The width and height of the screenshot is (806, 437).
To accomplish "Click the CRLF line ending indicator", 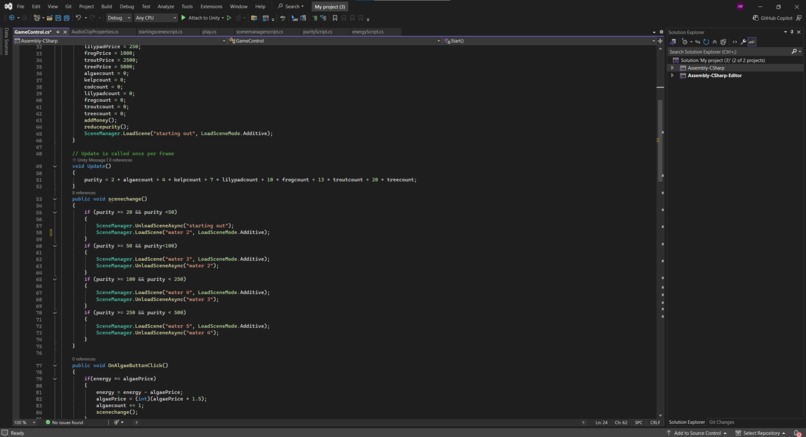I will [655, 423].
